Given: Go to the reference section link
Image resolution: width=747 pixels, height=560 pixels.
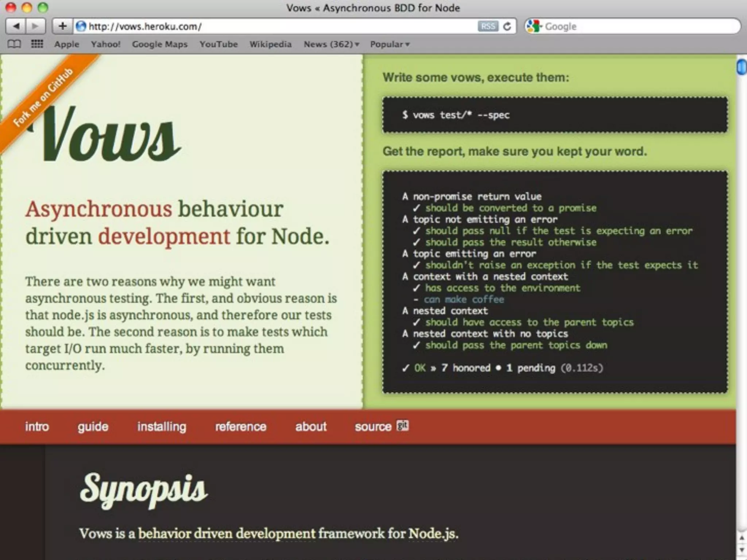Looking at the screenshot, I should pyautogui.click(x=240, y=426).
